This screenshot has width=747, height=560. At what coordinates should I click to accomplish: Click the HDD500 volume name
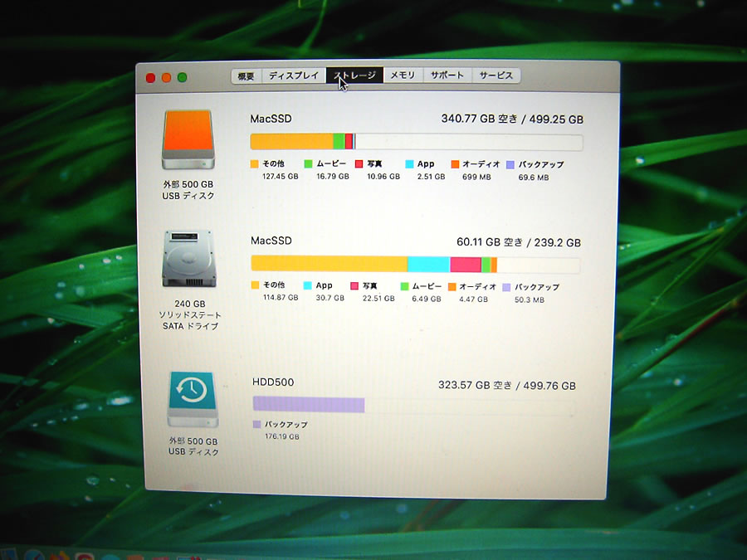(273, 382)
